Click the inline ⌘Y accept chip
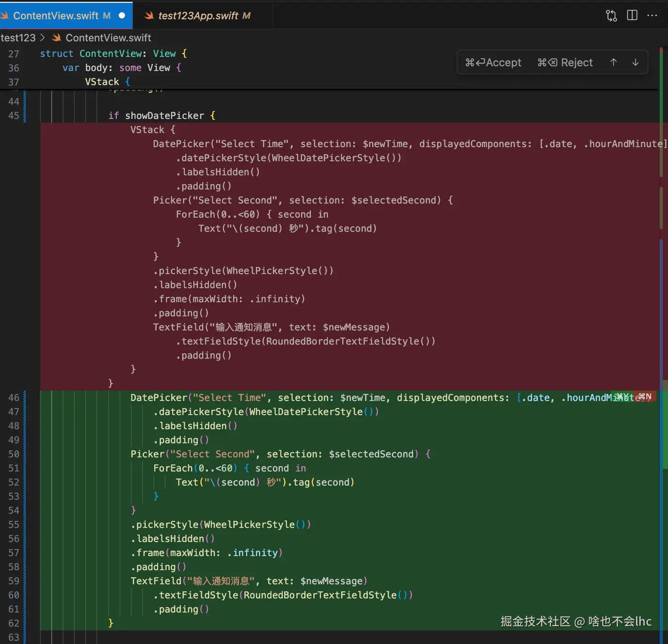Screen dimensions: 668x644 pos(622,397)
